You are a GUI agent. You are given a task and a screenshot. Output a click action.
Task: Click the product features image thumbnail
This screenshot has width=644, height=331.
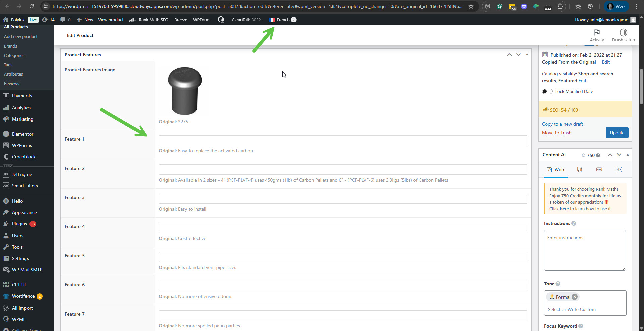click(x=184, y=91)
